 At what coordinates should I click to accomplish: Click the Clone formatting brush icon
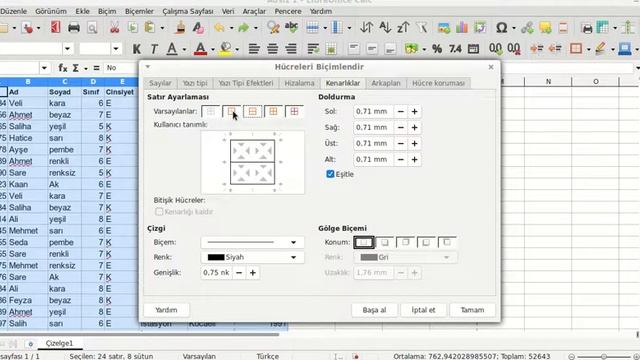[180, 28]
